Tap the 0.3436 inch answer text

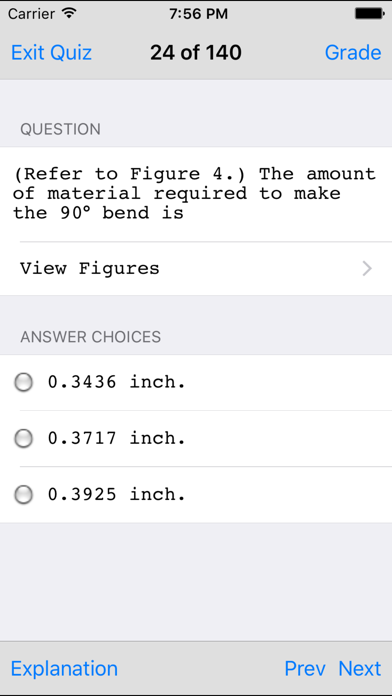(x=116, y=382)
